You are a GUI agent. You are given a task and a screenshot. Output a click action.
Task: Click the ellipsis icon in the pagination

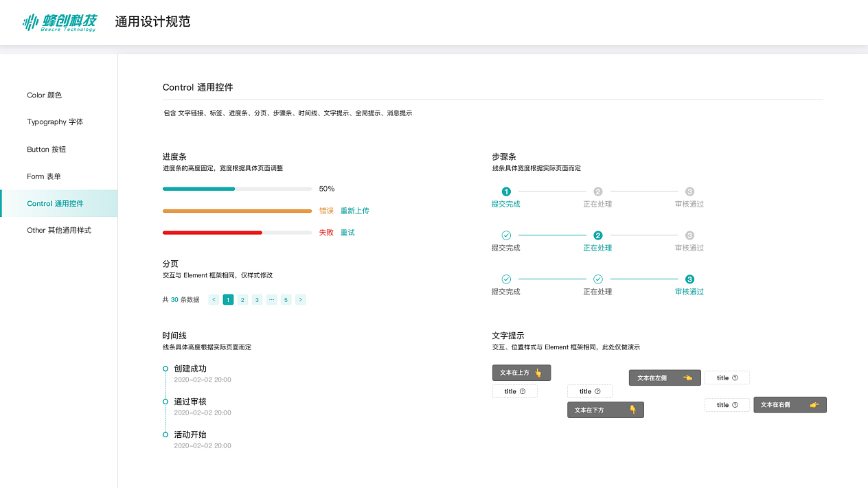coord(271,299)
